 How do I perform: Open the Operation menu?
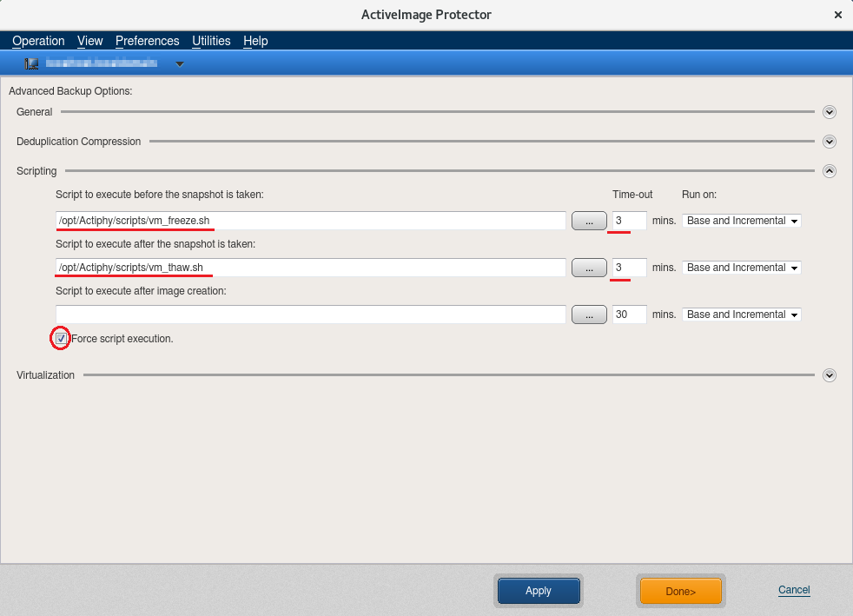tap(38, 41)
